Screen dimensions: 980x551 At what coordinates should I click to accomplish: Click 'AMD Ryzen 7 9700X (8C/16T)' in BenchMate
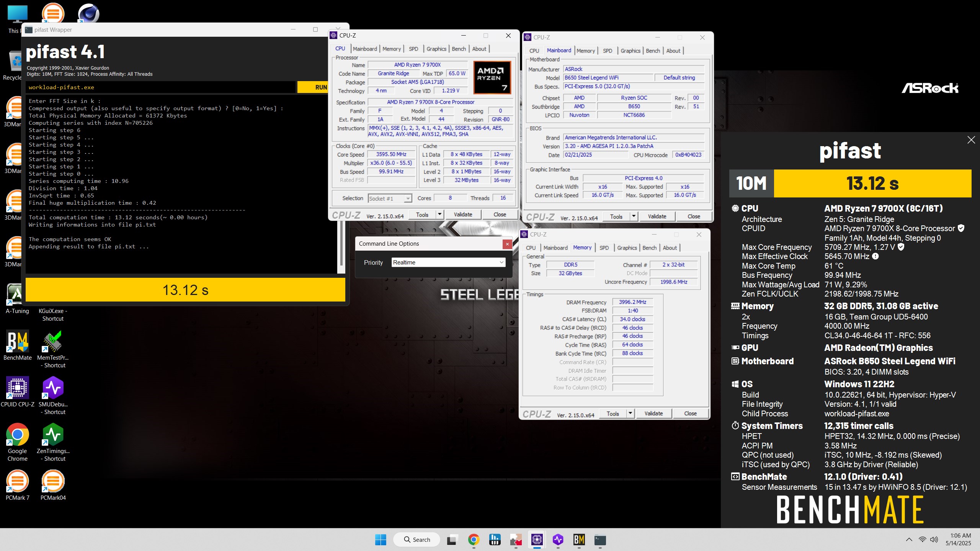[x=883, y=209]
